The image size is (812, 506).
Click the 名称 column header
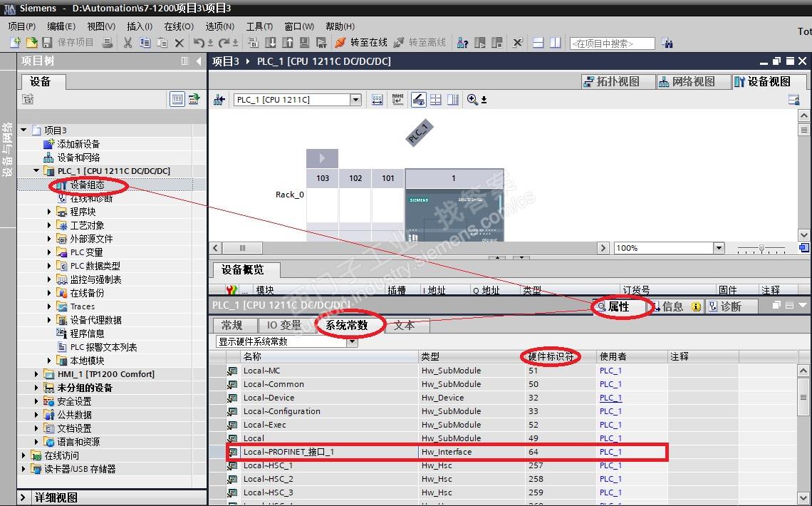[x=329, y=356]
